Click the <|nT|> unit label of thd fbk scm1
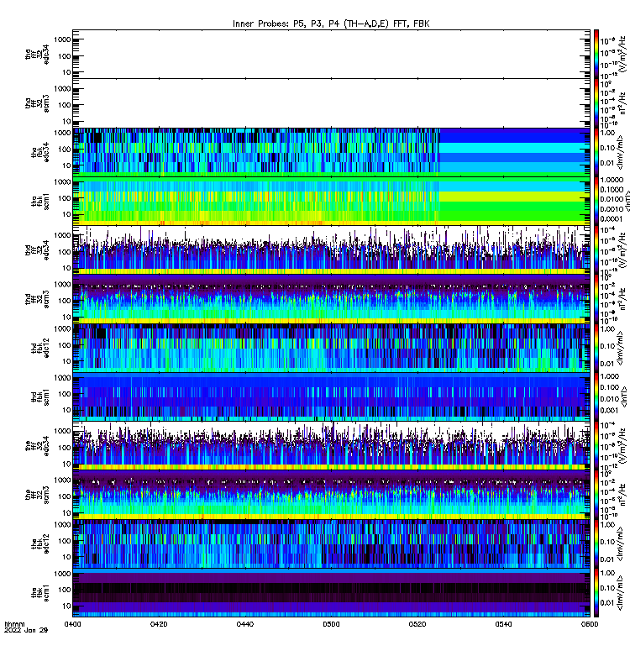Screen dimensions: 630x672 coord(624,396)
